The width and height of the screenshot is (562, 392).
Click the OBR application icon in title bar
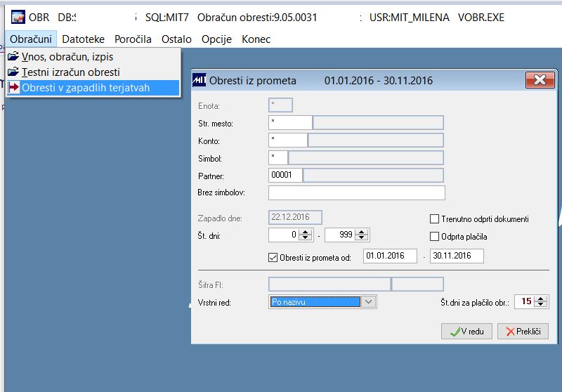pyautogui.click(x=18, y=17)
